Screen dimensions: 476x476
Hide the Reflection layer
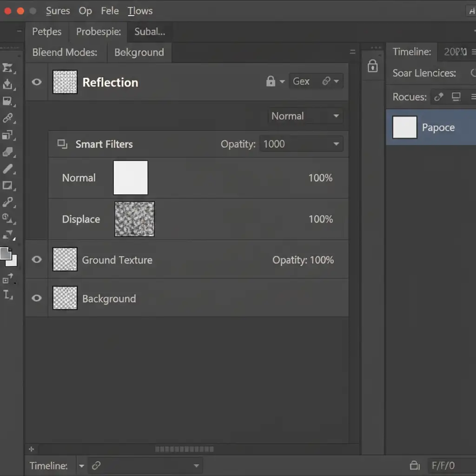coord(37,82)
